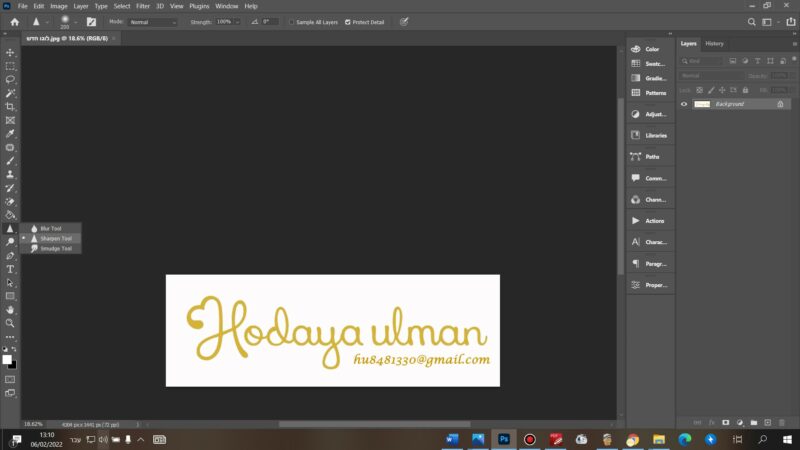Select Blur Tool from the flyout
The image size is (800, 450).
[x=51, y=229]
